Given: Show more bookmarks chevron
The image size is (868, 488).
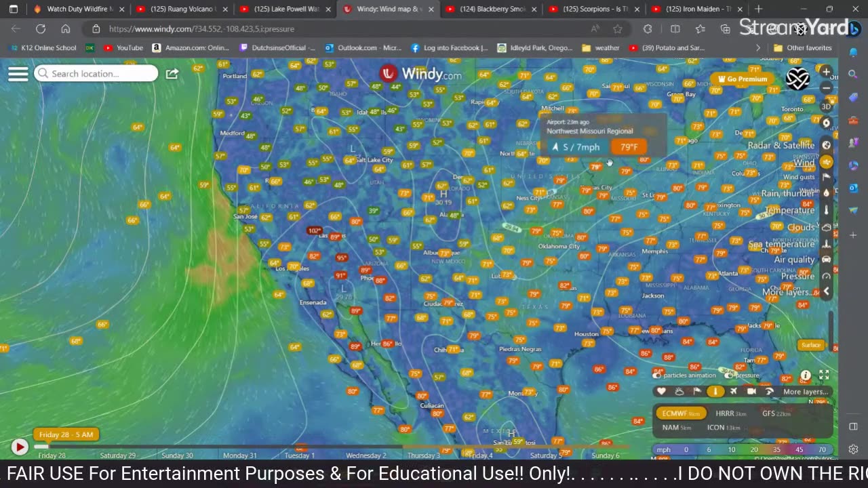Looking at the screenshot, I should click(x=757, y=48).
